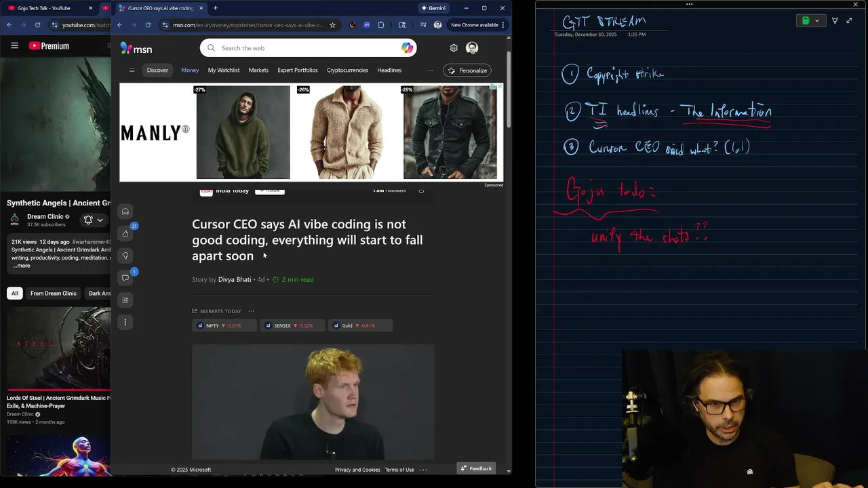Expand Dream Clinic notification options chevron
The height and width of the screenshot is (488, 868).
coord(100,220)
